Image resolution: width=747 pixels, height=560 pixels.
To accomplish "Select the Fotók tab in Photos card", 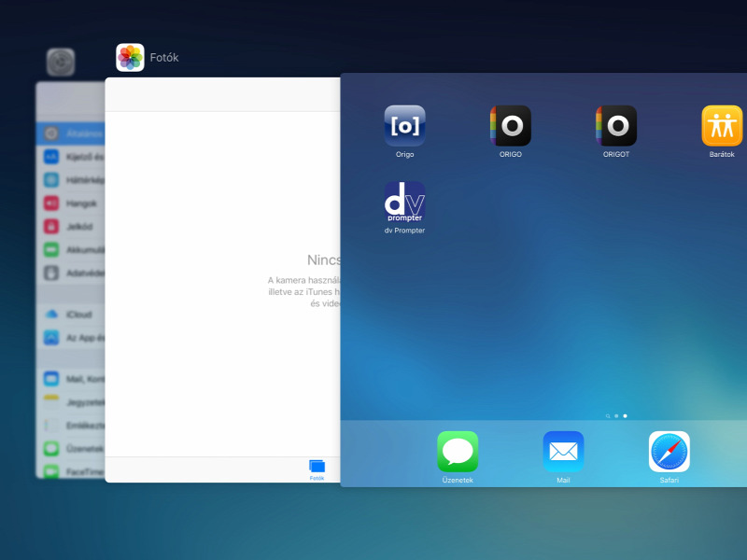I will [317, 470].
